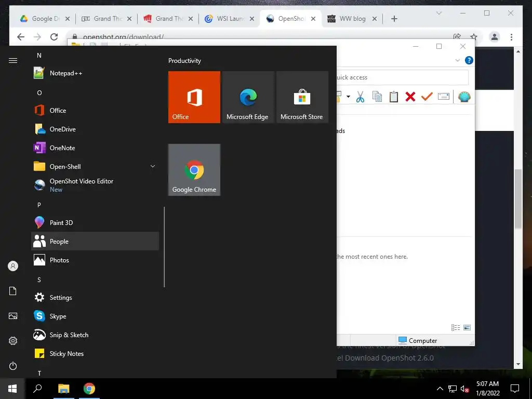Switch Explorer to details view
The width and height of the screenshot is (532, 399).
[456, 327]
